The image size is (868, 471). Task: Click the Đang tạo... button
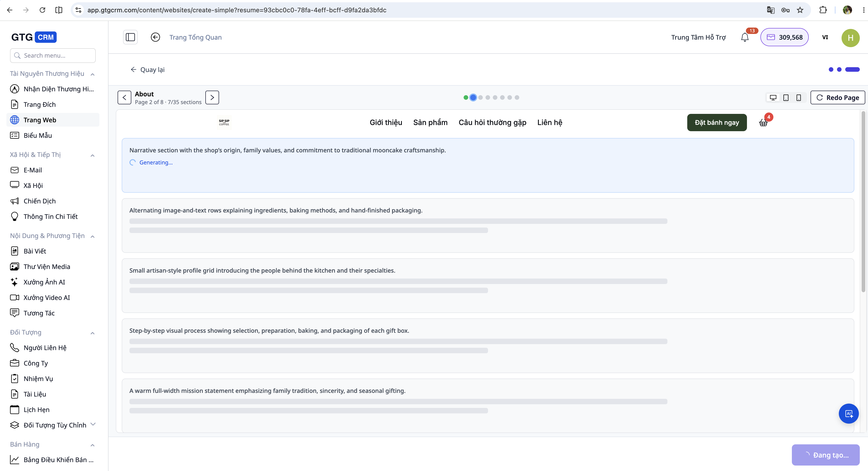click(826, 455)
